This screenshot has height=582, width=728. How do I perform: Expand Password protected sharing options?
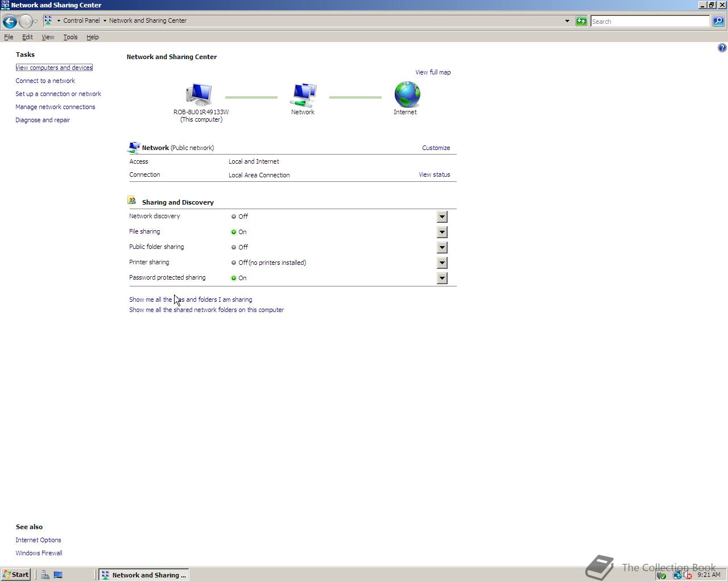click(442, 278)
